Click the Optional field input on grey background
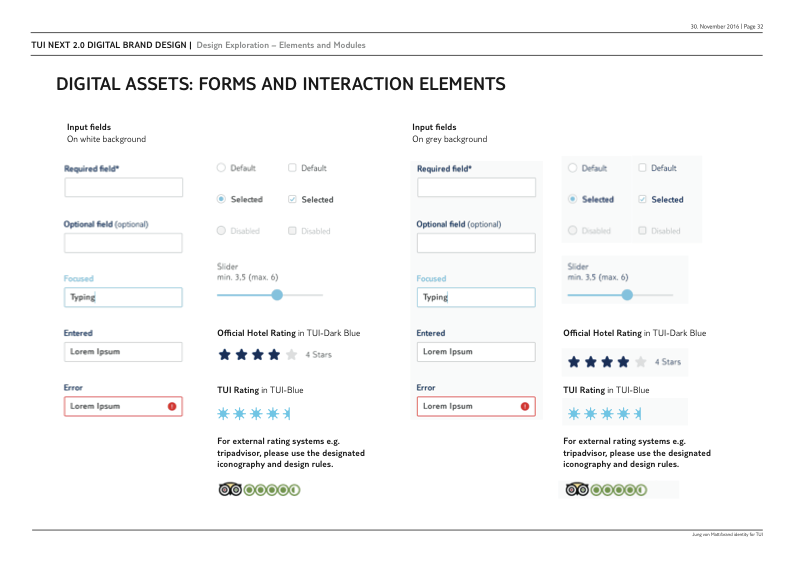This screenshot has width=795, height=561. [476, 243]
